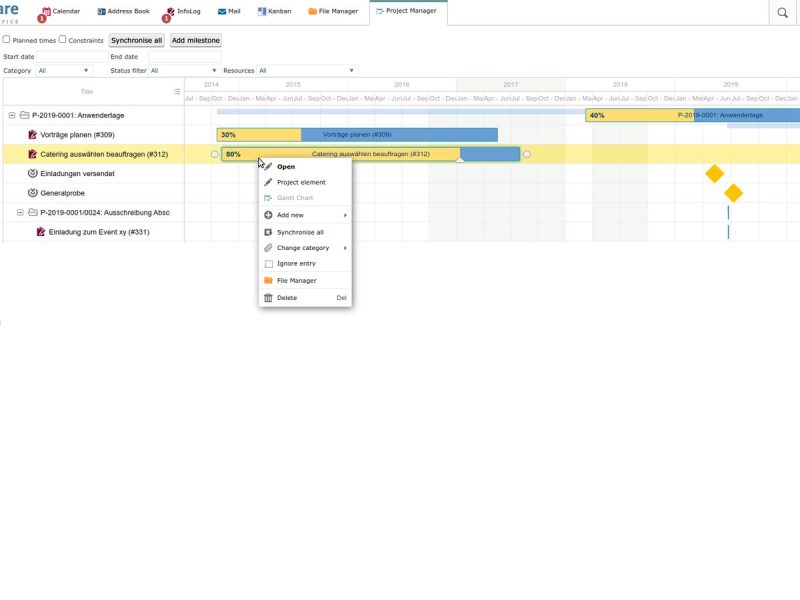Enable the Planned times checkbox
The height and width of the screenshot is (600, 800).
pyautogui.click(x=7, y=39)
